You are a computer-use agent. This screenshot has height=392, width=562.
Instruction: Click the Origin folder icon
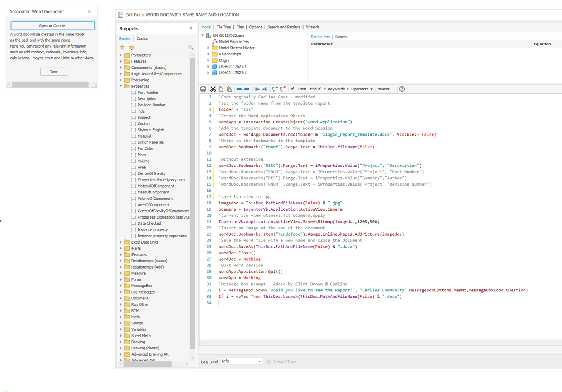point(215,60)
